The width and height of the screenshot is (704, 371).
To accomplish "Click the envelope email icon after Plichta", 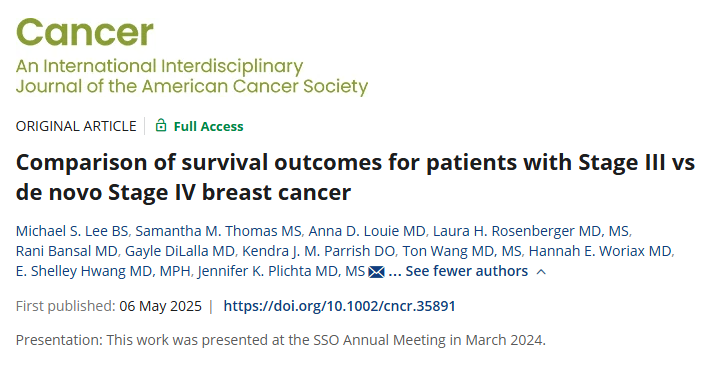I will pyautogui.click(x=376, y=272).
